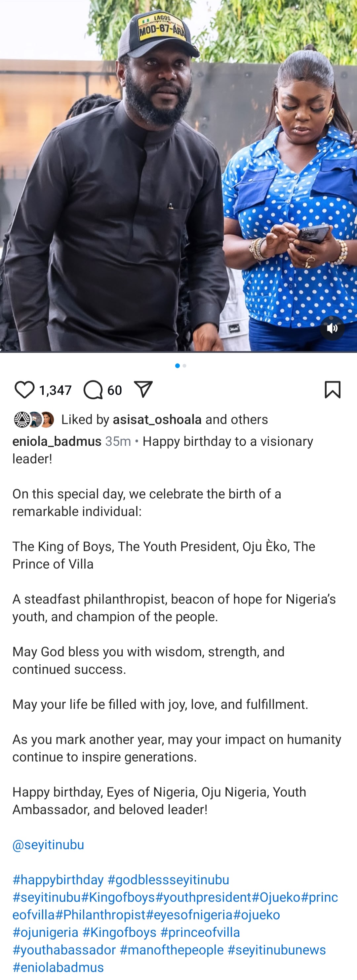Open the #happybirthday hashtag
Viewport: 357px width, 980px height.
[x=58, y=879]
